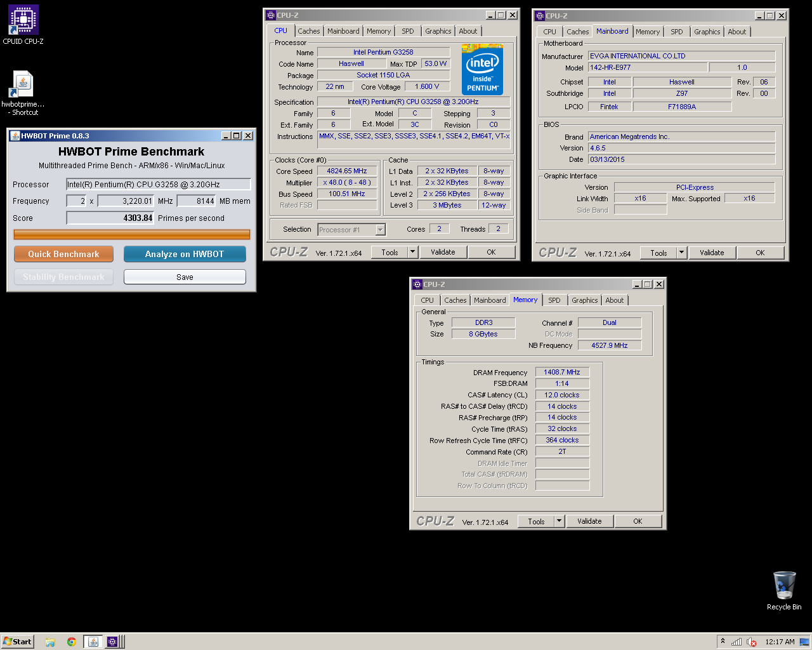
Task: Click OK in Memory window
Action: click(638, 521)
